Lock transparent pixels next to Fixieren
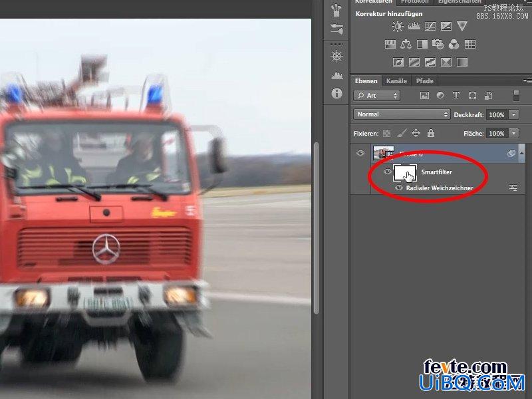This screenshot has width=532, height=399. click(x=386, y=134)
